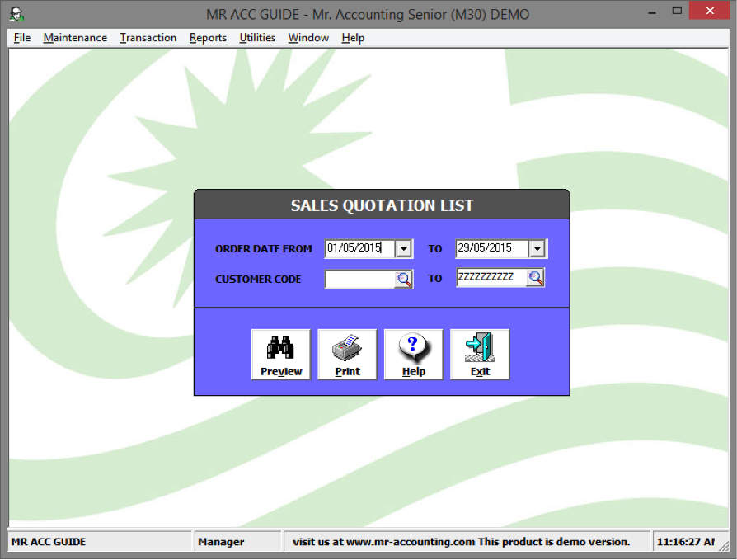Search customer code from with magnifier icon
Screen dimensions: 737x560
tap(403, 279)
